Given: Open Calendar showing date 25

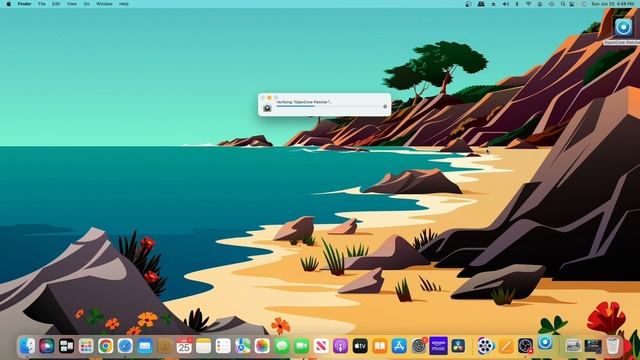Looking at the screenshot, I should [x=184, y=346].
